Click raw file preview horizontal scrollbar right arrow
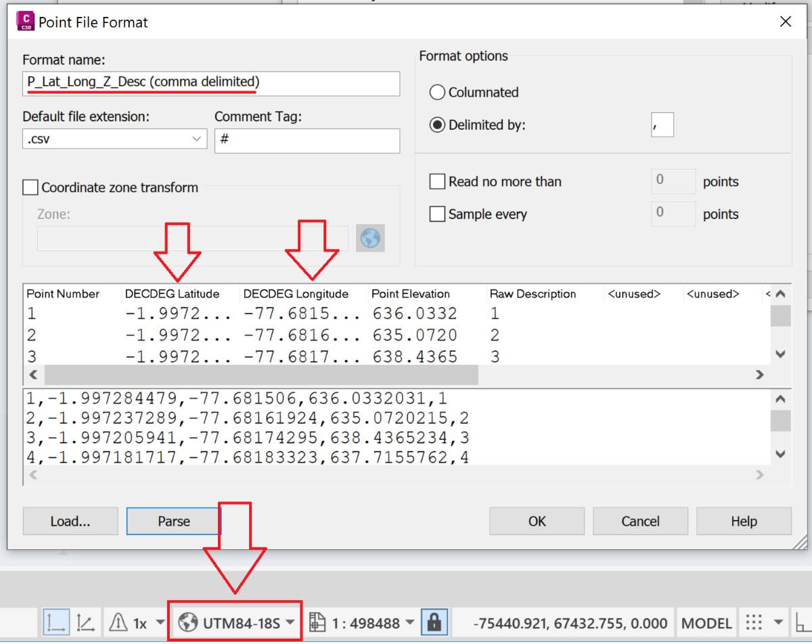This screenshot has width=812, height=644. pos(759,475)
